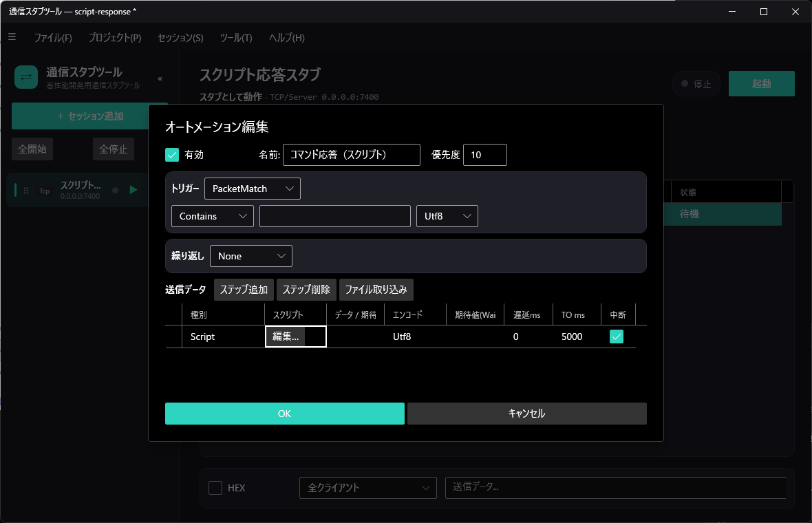Grab the session row drag handle
The width and height of the screenshot is (812, 523).
tap(26, 191)
